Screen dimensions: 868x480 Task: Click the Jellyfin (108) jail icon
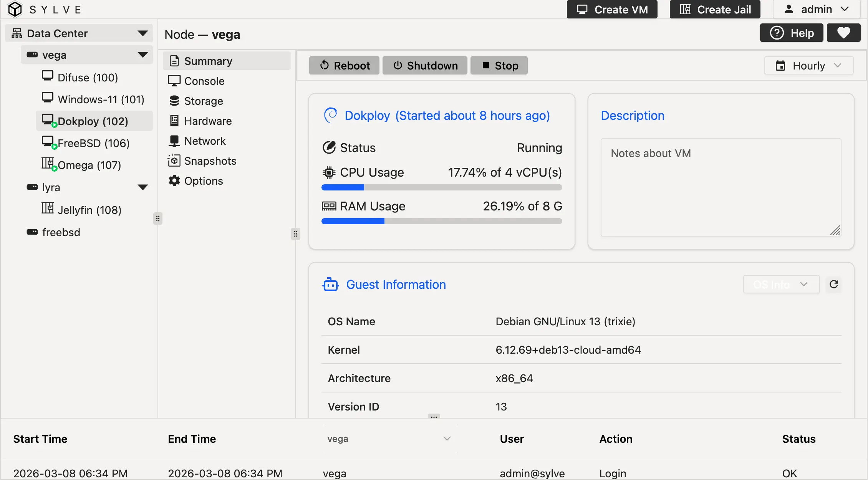tap(48, 209)
